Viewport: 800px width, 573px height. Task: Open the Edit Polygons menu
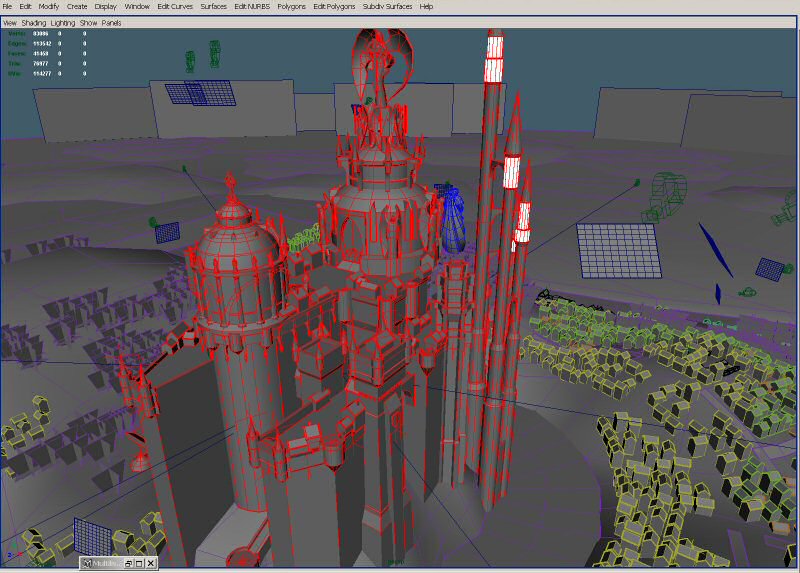[333, 6]
